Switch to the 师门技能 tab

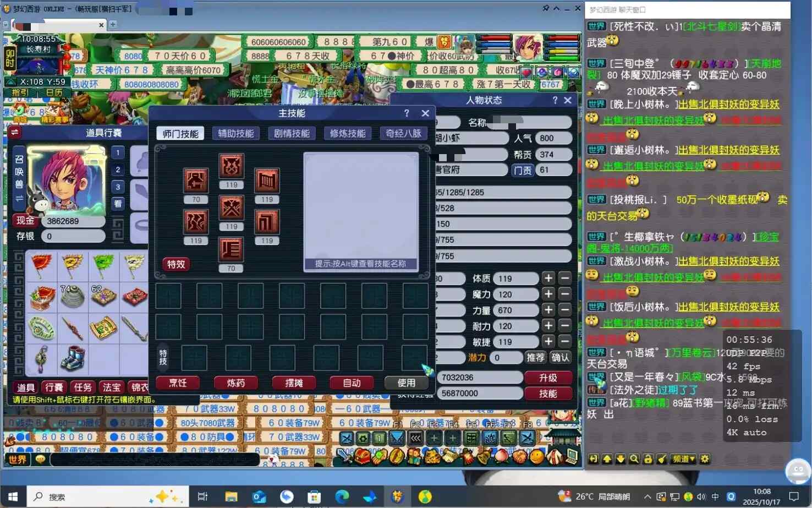[x=180, y=134]
